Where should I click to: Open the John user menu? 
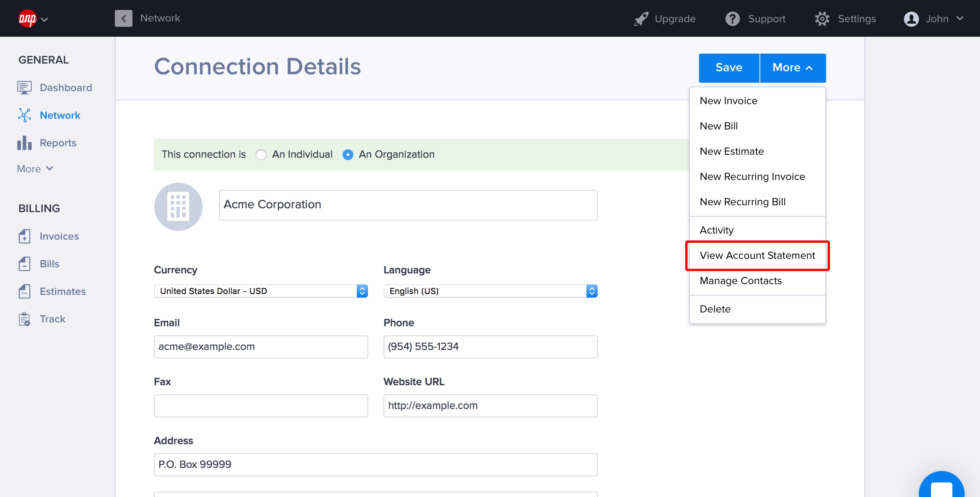(x=933, y=19)
